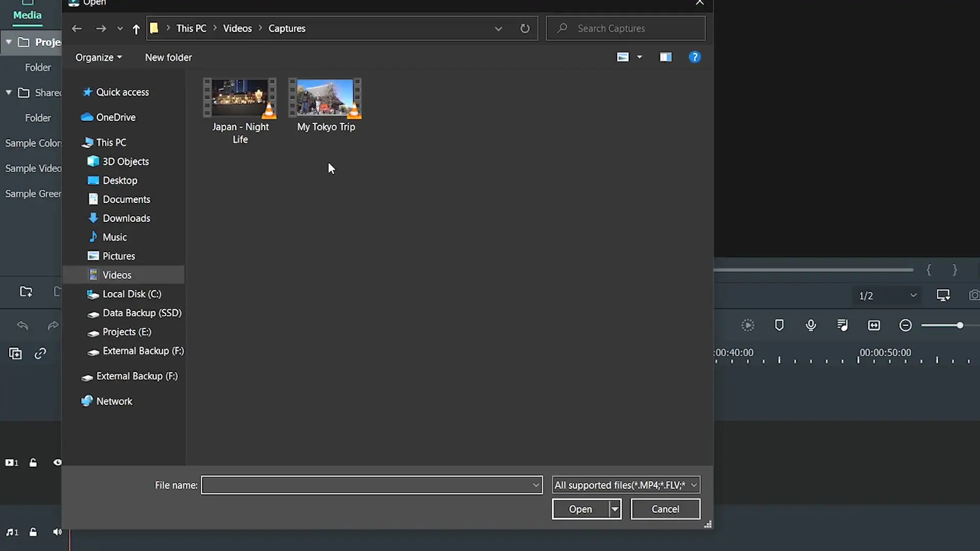Select the My Tokyo Trip video thumbnail
This screenshot has width=980, height=551.
coord(327,104)
